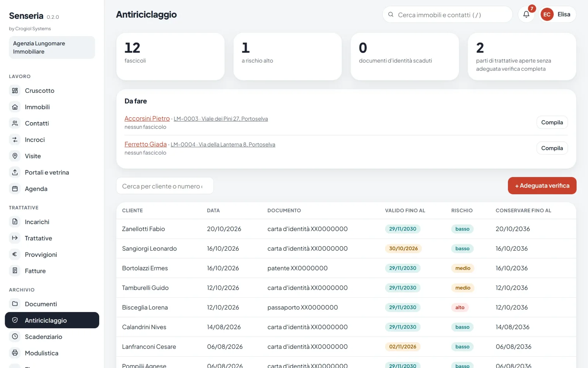Click the 30/10/2026 expiry badge
Screen dimensions: 588x368
[403, 249]
